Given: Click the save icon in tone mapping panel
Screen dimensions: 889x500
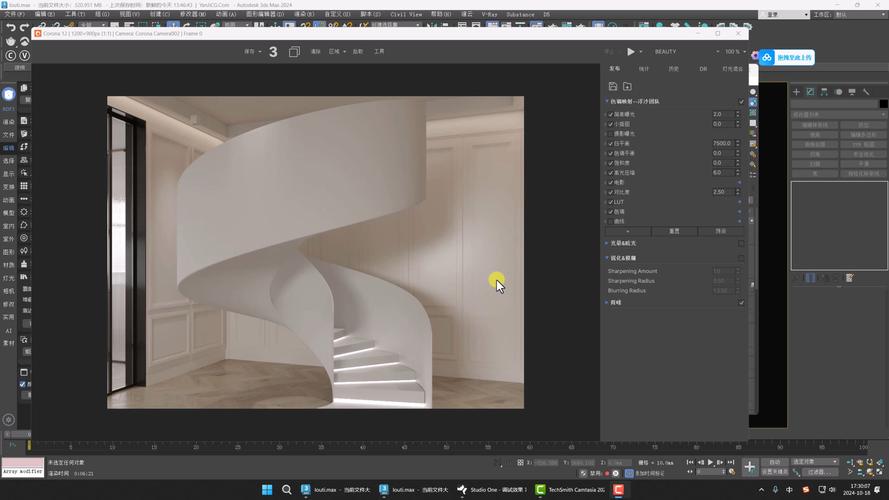Looking at the screenshot, I should click(x=613, y=87).
